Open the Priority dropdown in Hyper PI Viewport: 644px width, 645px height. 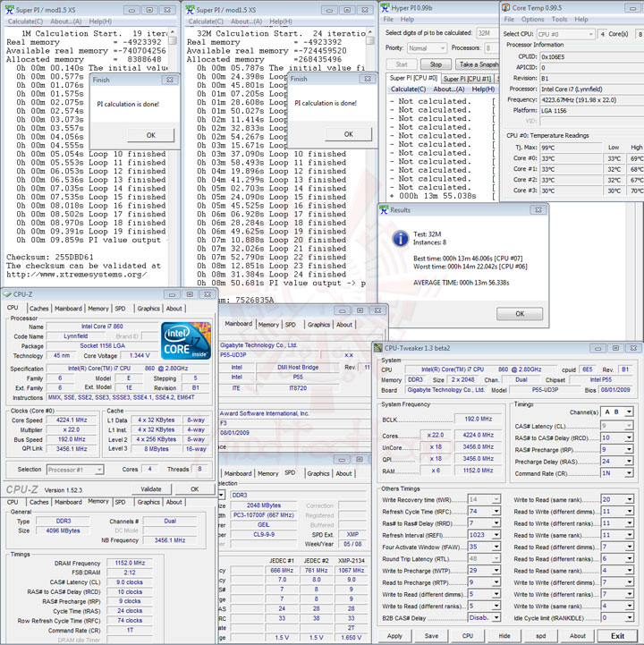pos(427,48)
